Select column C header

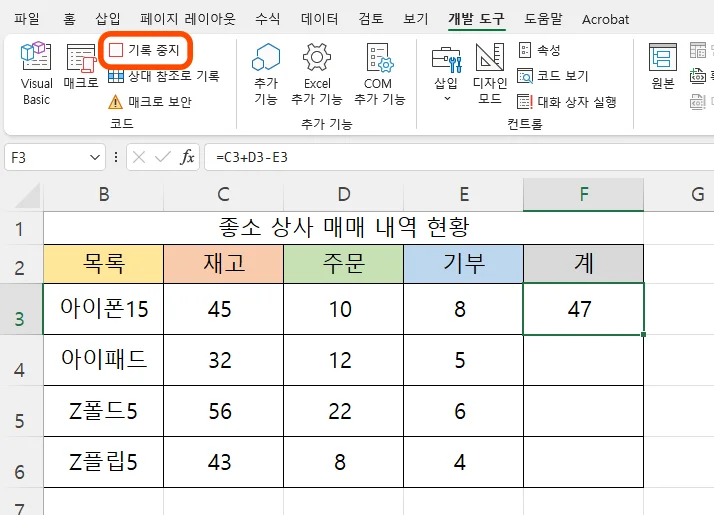click(223, 194)
